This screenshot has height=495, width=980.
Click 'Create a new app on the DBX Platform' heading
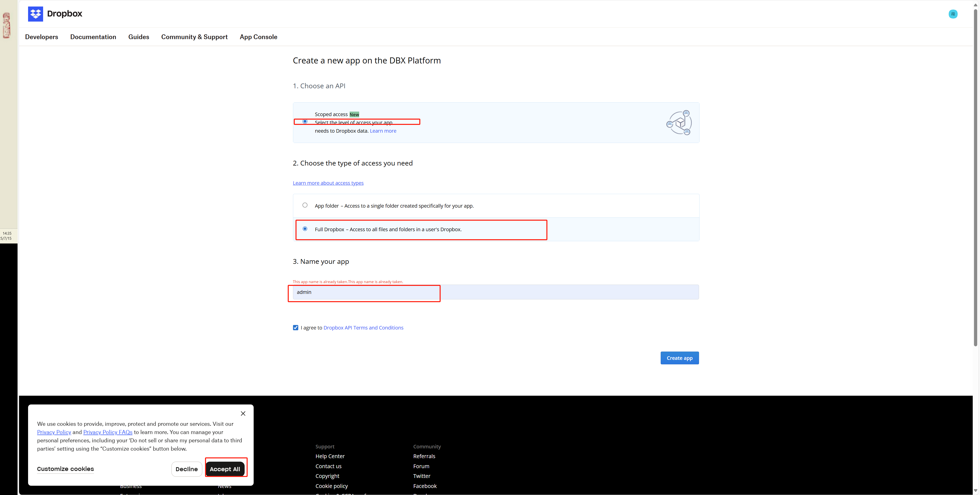367,60
